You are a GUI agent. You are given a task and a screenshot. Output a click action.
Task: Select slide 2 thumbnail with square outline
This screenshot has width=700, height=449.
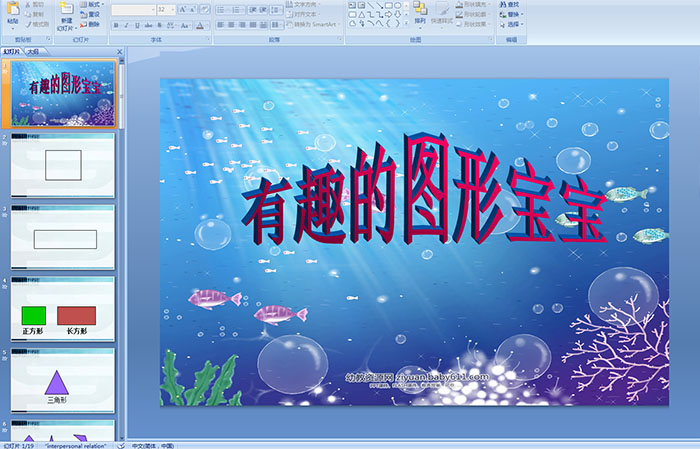(x=63, y=165)
